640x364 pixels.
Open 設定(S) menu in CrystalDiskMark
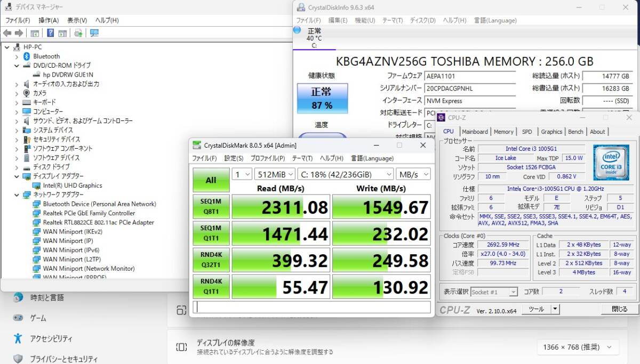234,158
